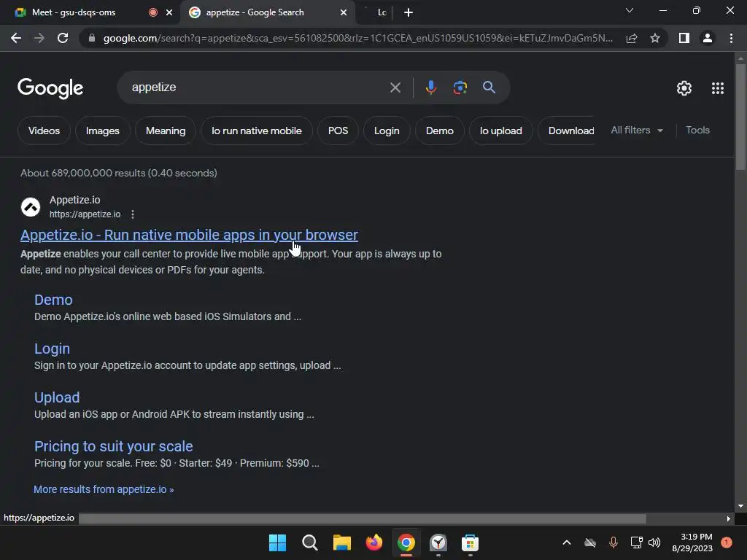The height and width of the screenshot is (560, 747).
Task: Select the Meaning filter chip
Action: 166,131
